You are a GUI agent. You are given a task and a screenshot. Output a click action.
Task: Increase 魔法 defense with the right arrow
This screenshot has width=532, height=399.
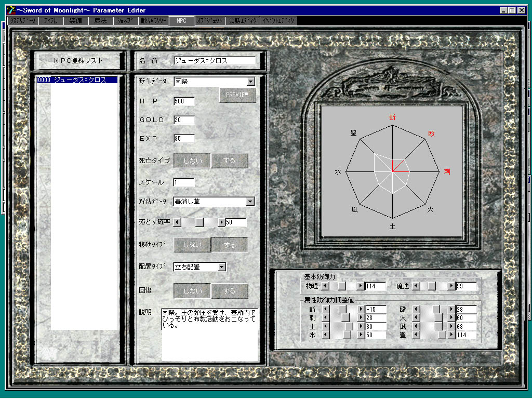click(451, 286)
